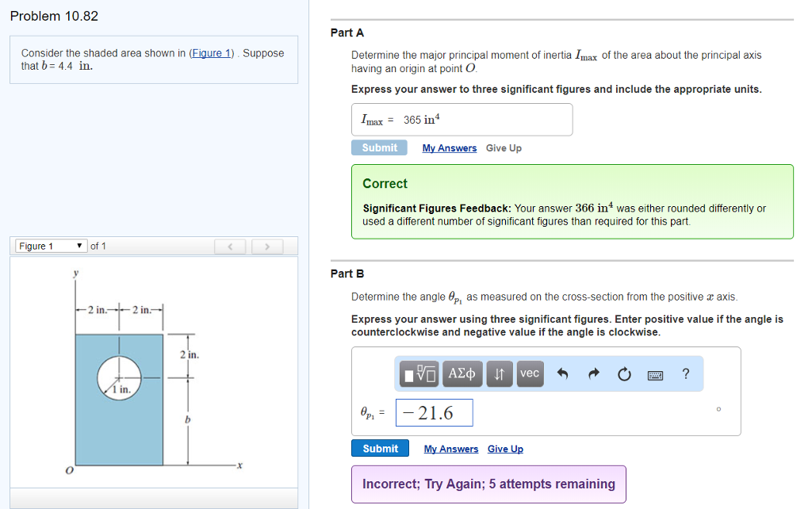Click the subscript/superscript arrows tool

point(500,373)
